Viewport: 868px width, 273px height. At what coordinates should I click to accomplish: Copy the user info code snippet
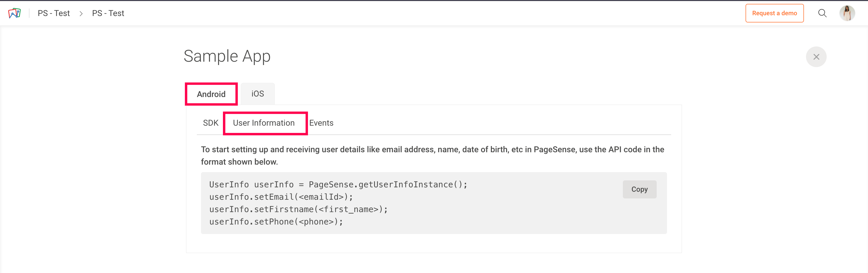(x=639, y=189)
